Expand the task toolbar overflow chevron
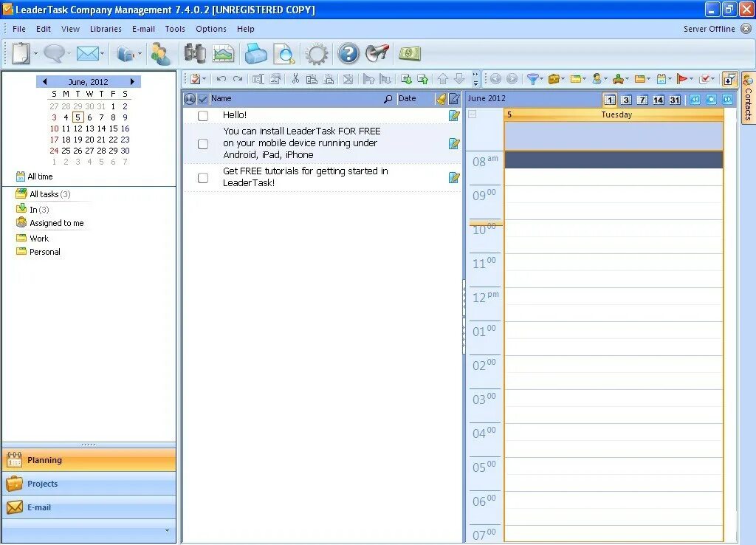The width and height of the screenshot is (756, 545). [475, 79]
